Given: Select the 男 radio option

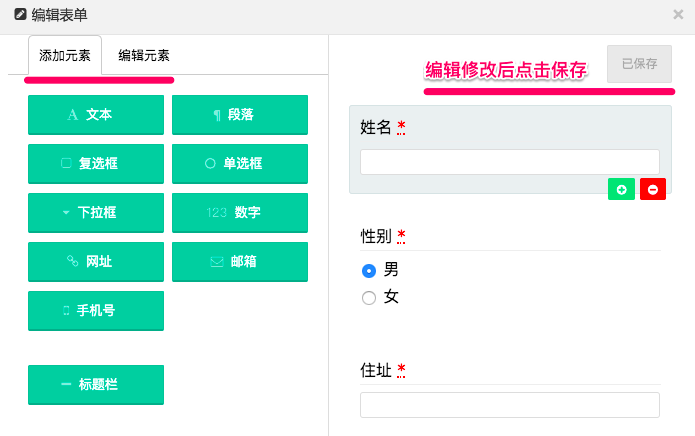Looking at the screenshot, I should tap(369, 270).
